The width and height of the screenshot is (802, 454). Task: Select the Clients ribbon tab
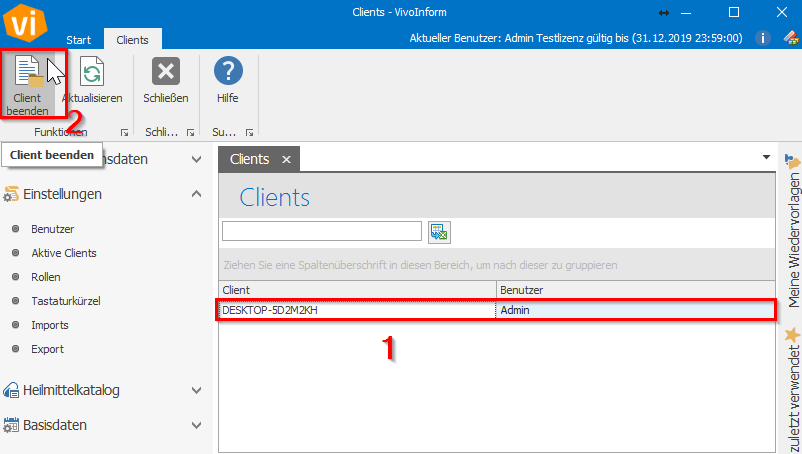(132, 39)
